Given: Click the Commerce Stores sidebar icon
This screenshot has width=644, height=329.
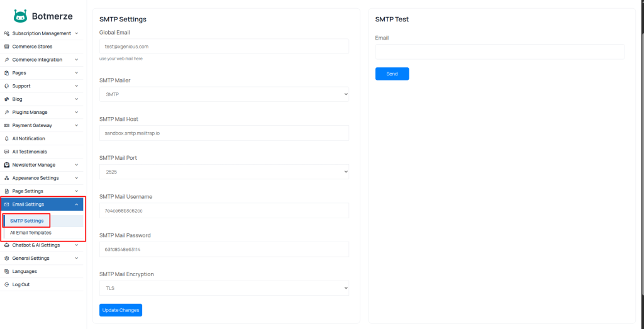Looking at the screenshot, I should point(6,47).
